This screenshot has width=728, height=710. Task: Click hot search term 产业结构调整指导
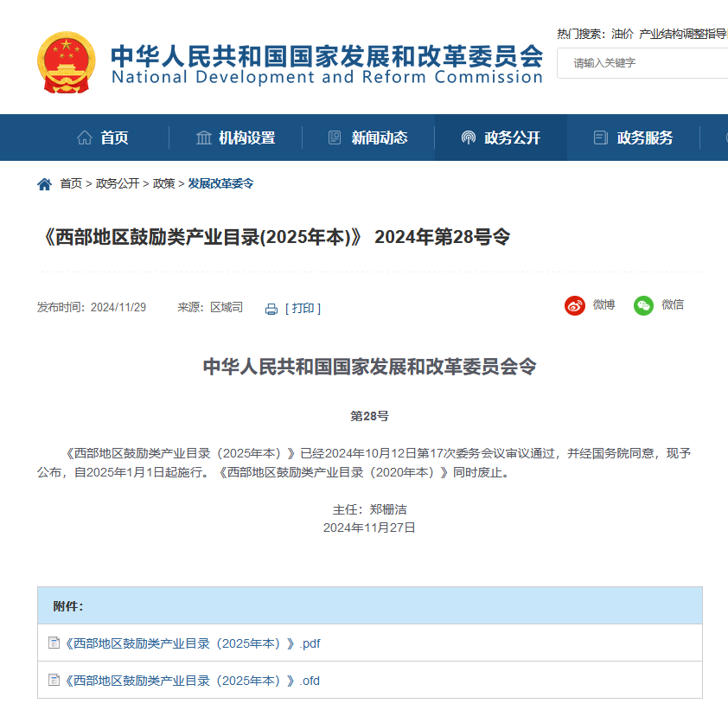[683, 34]
